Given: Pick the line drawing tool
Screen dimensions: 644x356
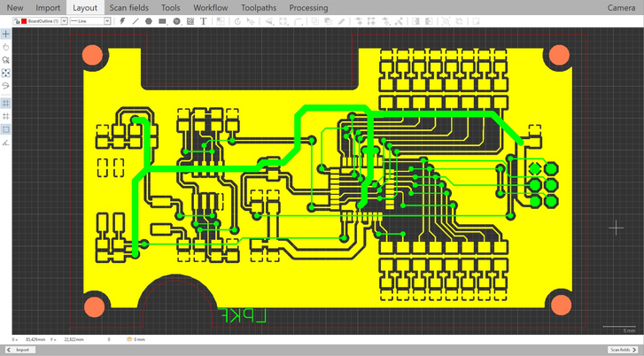Looking at the screenshot, I should point(136,20).
